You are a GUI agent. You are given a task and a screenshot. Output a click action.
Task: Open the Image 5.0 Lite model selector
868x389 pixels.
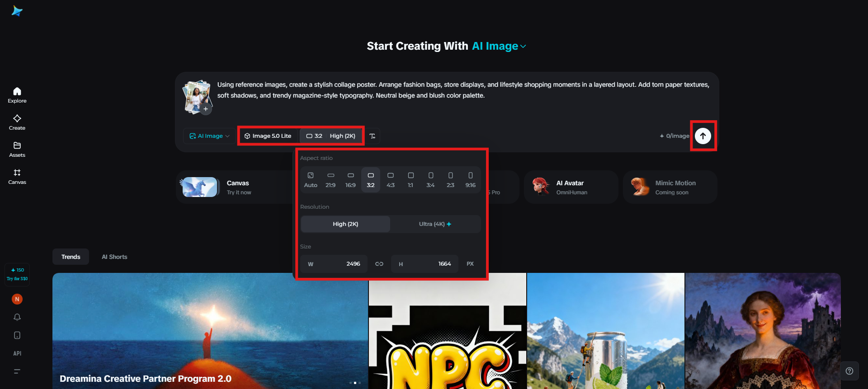[268, 136]
